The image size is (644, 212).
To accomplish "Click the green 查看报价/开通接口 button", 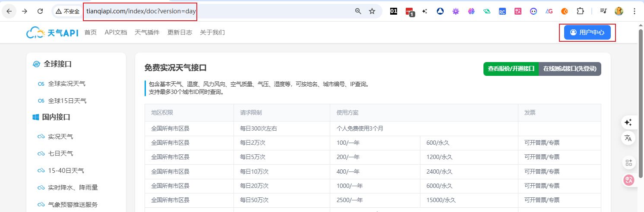I will [511, 69].
